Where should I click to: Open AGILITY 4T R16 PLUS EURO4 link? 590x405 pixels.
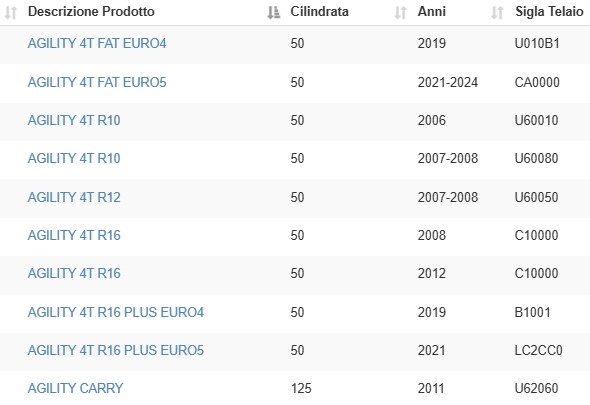tap(116, 312)
